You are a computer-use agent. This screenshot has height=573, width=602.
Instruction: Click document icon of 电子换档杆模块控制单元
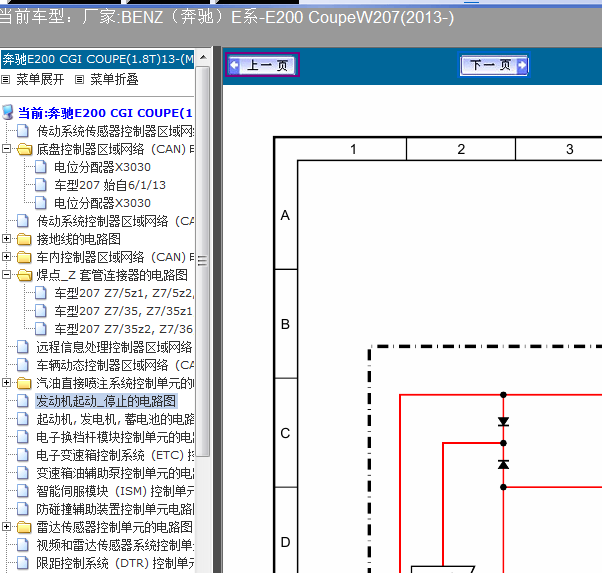(x=23, y=437)
